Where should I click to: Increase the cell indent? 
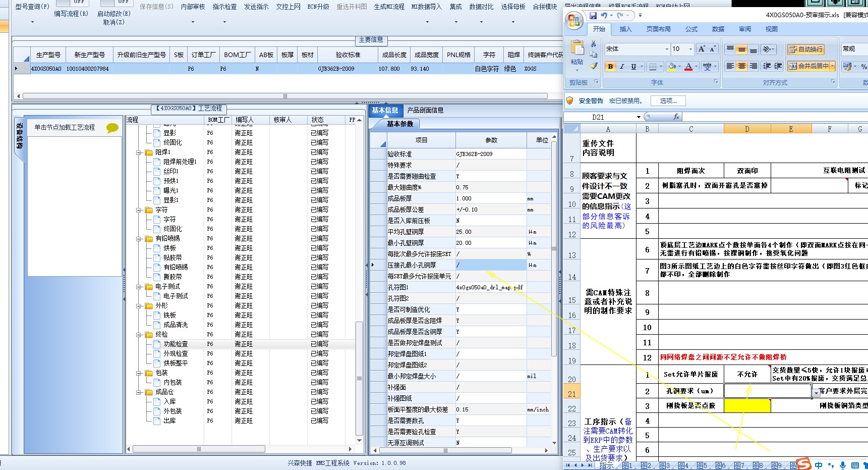coord(778,66)
